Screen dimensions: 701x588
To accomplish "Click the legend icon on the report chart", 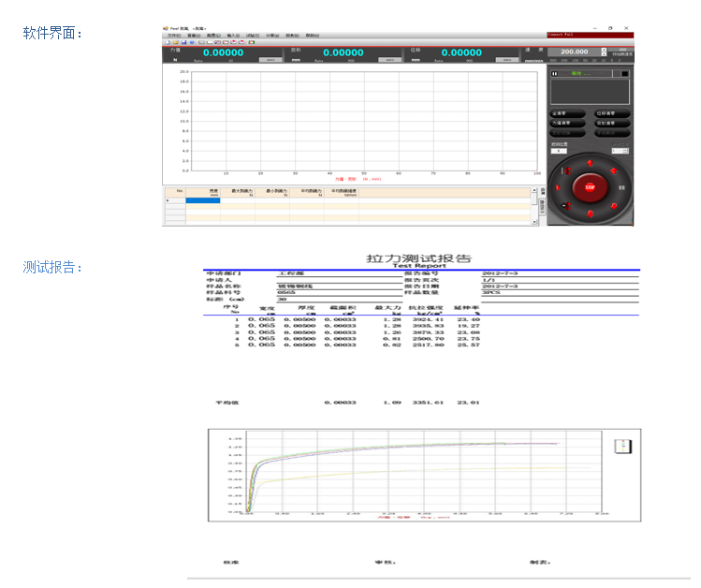I will pyautogui.click(x=622, y=447).
